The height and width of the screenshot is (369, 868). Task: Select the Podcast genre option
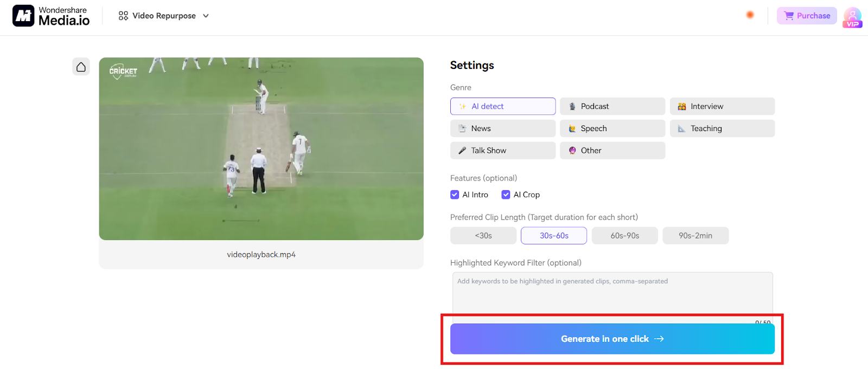tap(612, 106)
